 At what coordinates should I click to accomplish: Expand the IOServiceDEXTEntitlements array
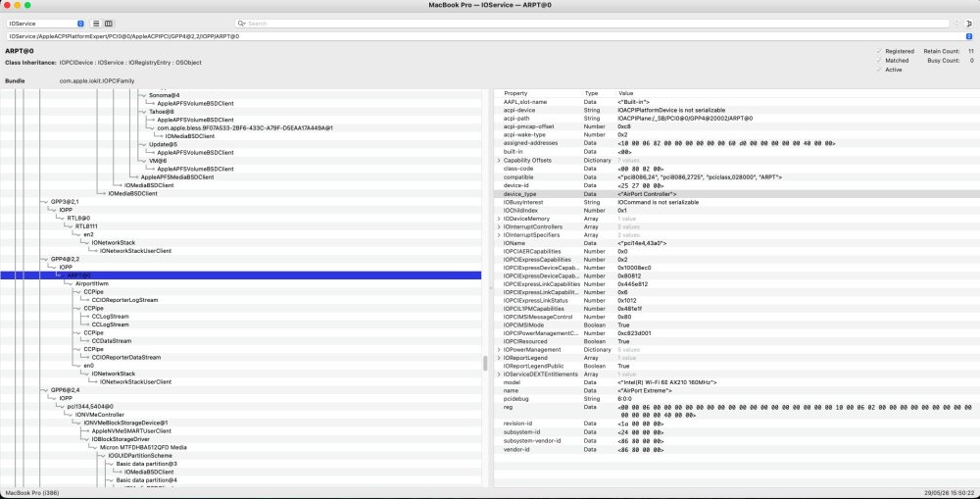click(499, 374)
